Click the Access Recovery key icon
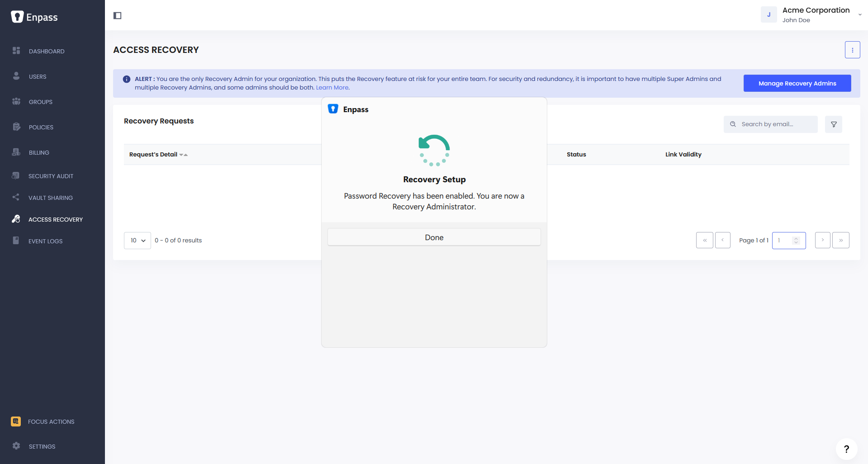This screenshot has height=464, width=868. 16,219
